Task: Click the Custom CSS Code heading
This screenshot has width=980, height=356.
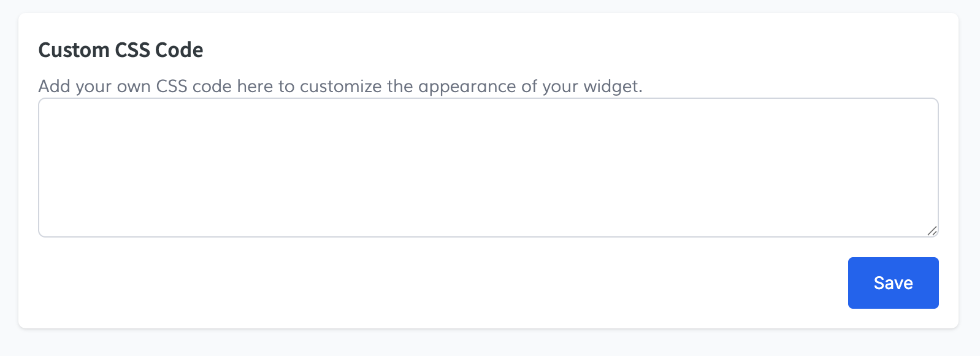Action: pos(121,50)
